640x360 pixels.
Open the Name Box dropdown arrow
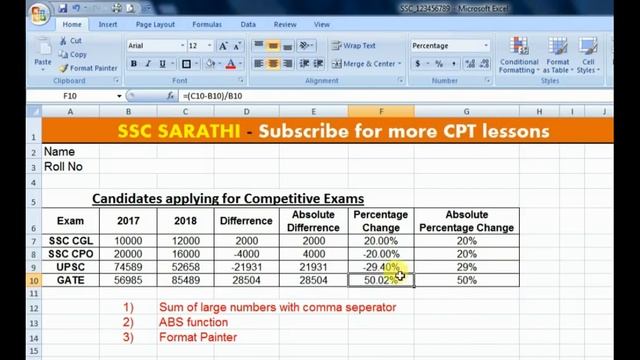click(x=119, y=96)
